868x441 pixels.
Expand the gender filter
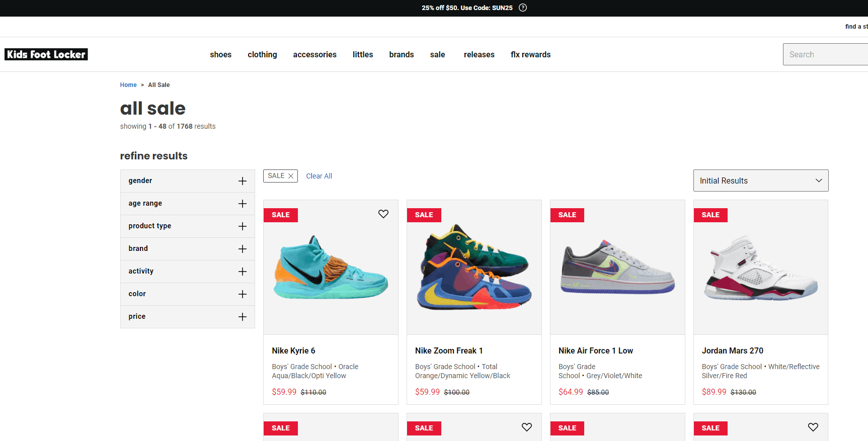188,181
